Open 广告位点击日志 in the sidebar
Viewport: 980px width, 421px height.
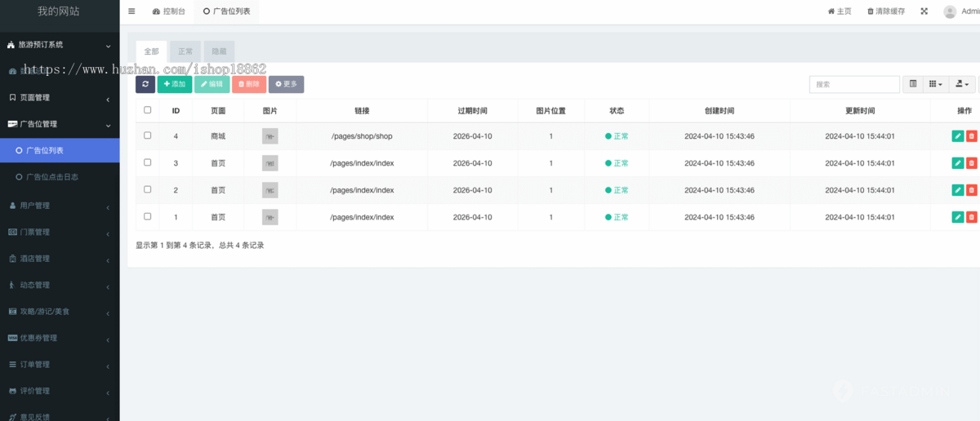59,176
